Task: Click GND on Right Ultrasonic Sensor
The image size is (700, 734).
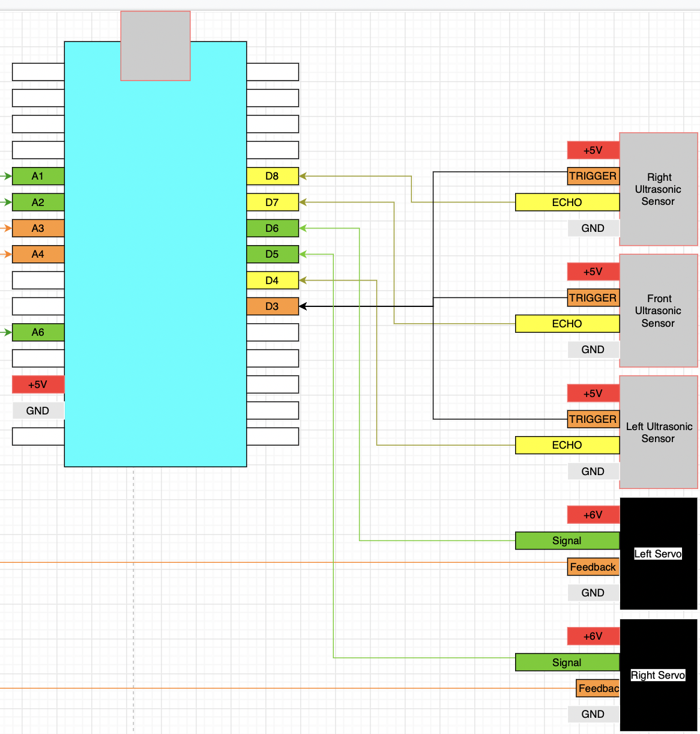Action: [593, 228]
